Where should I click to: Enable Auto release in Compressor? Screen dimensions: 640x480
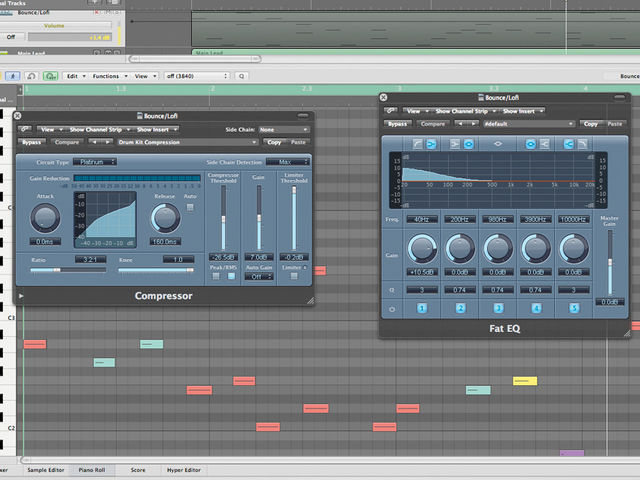click(190, 207)
